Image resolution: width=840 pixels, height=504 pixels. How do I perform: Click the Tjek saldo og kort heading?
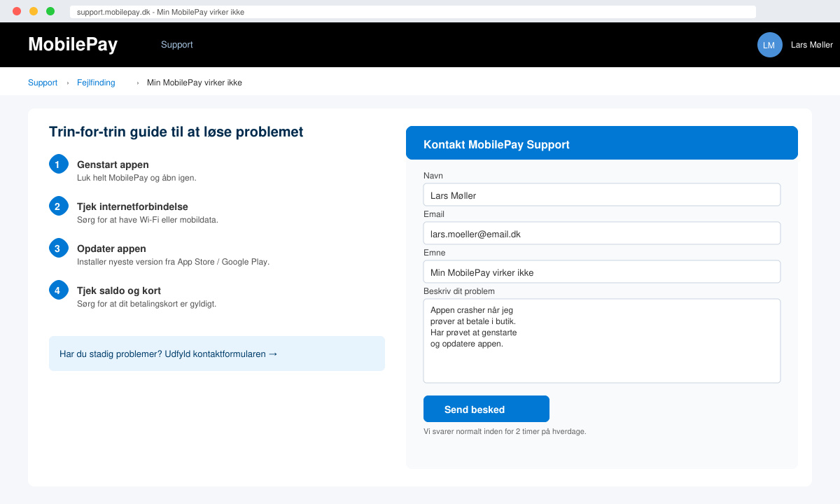pyautogui.click(x=119, y=290)
